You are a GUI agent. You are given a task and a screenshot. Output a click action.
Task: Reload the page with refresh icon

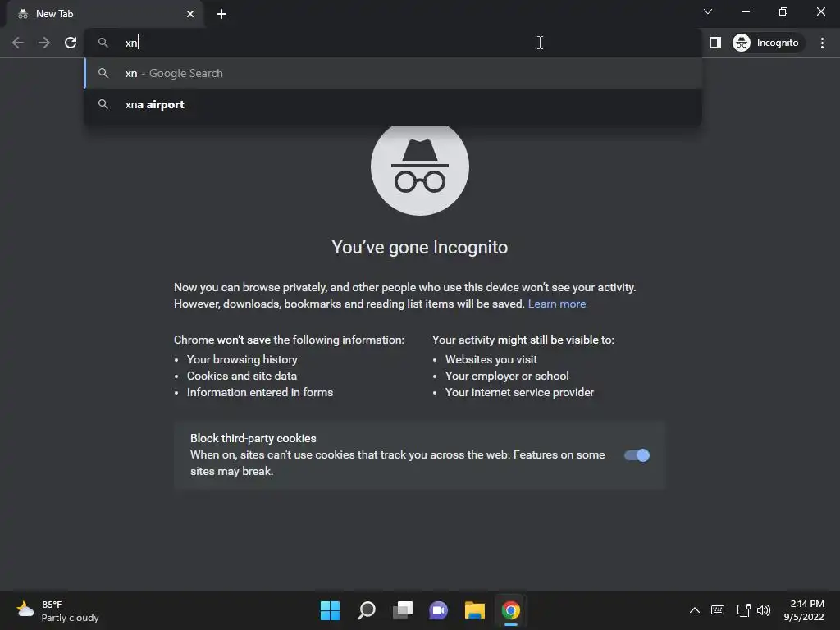pyautogui.click(x=71, y=43)
